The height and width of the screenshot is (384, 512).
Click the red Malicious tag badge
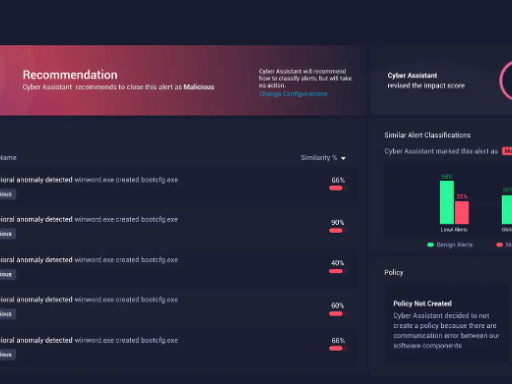tap(507, 151)
